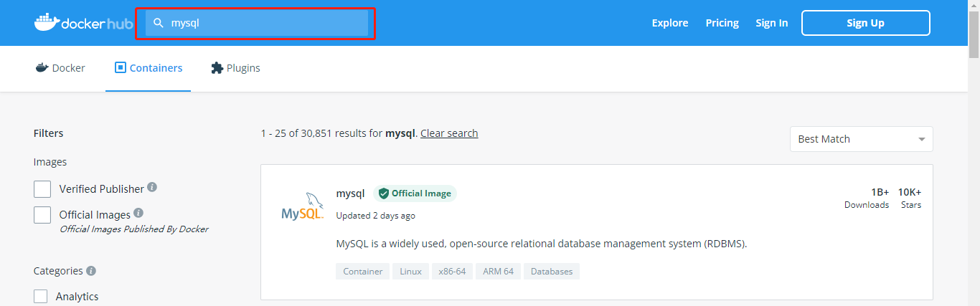Click the Docker Hub whale logo
The image size is (980, 306).
[x=83, y=23]
